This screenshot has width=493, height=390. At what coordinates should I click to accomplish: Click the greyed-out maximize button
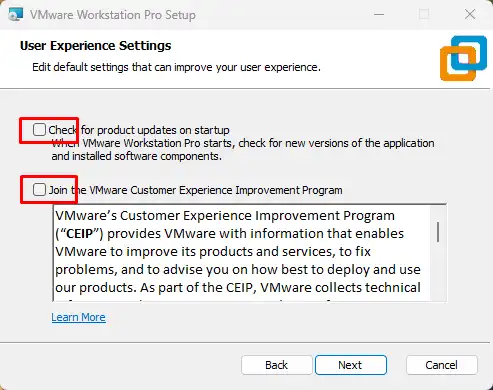pyautogui.click(x=424, y=14)
